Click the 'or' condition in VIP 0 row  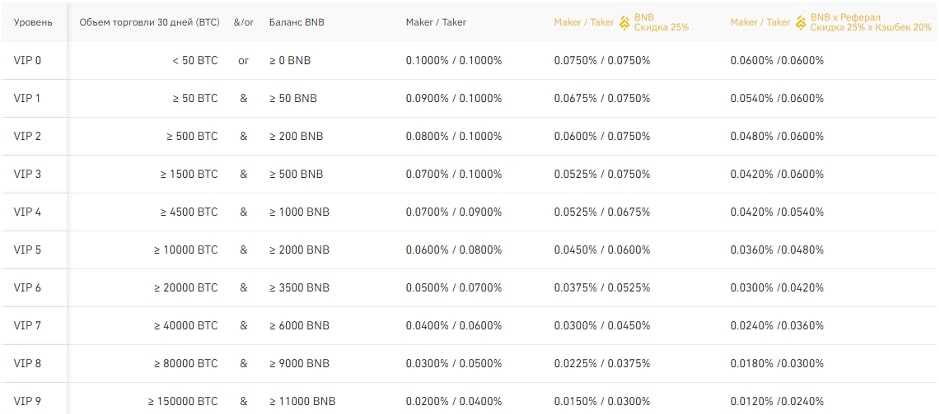pos(243,60)
